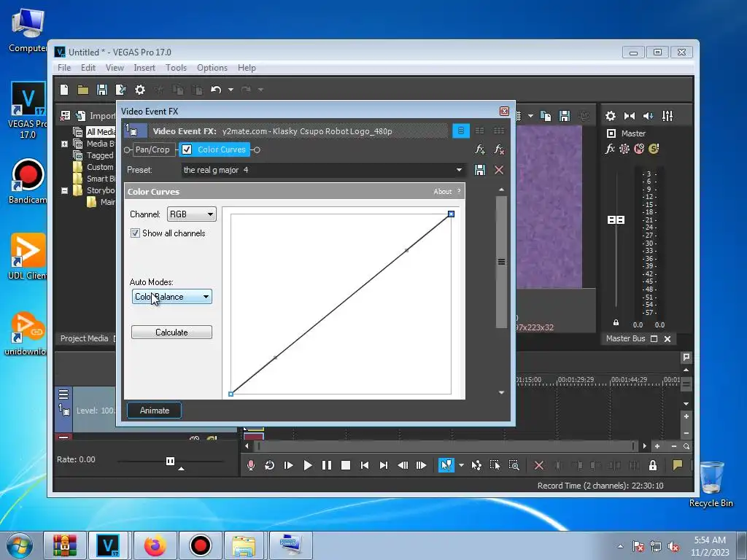
Task: Disable the Color Curves effect checkbox
Action: click(x=187, y=149)
